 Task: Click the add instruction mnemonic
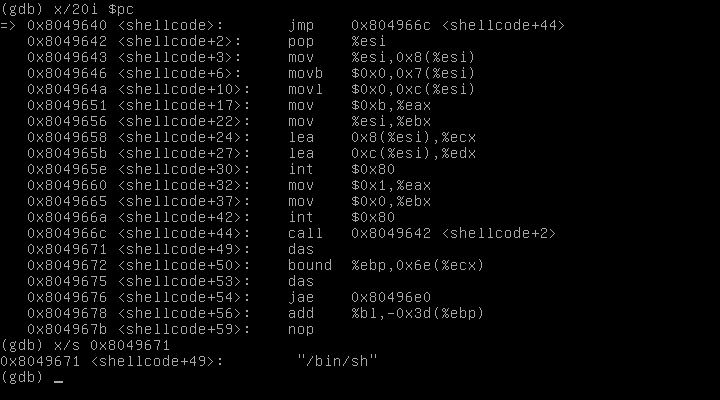point(300,313)
